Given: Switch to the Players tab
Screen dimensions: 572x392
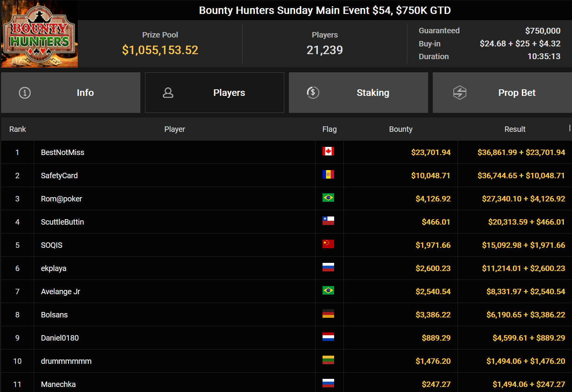Looking at the screenshot, I should [215, 93].
